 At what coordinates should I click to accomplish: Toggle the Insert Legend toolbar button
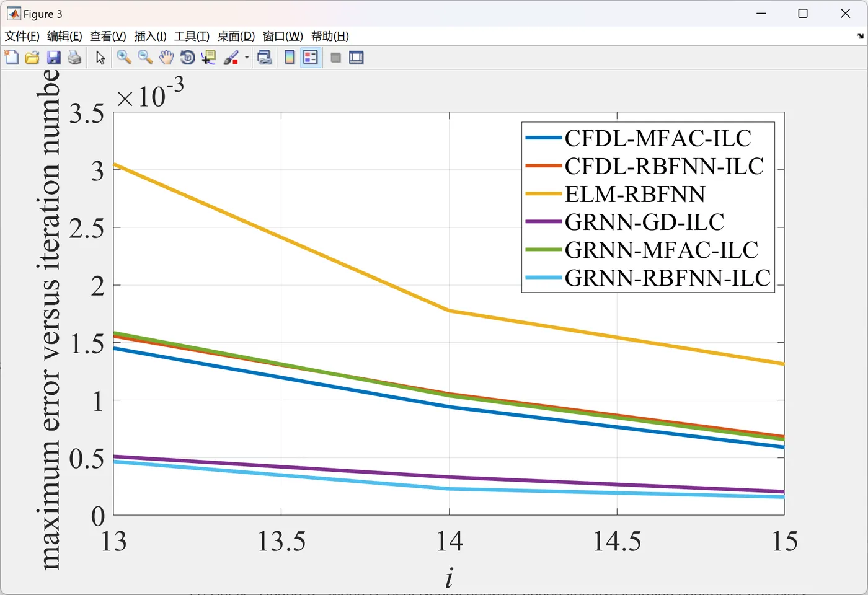[x=311, y=58]
